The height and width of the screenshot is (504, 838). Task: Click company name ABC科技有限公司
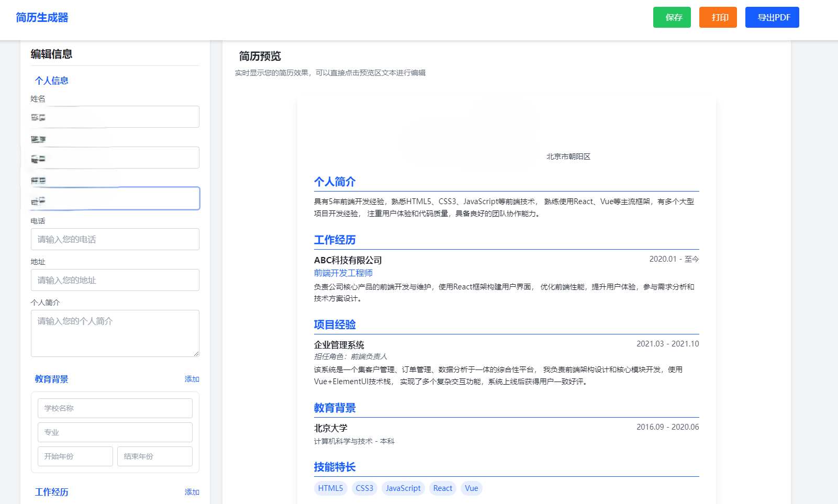click(348, 260)
